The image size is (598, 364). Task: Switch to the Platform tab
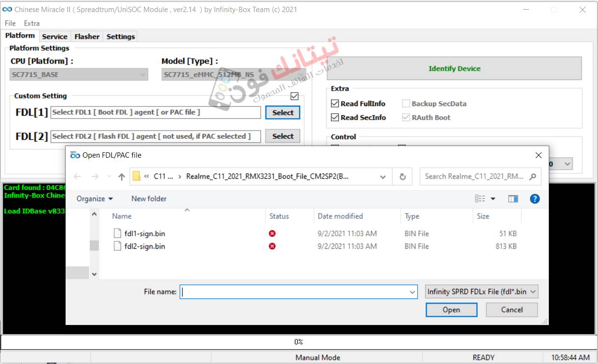(20, 35)
